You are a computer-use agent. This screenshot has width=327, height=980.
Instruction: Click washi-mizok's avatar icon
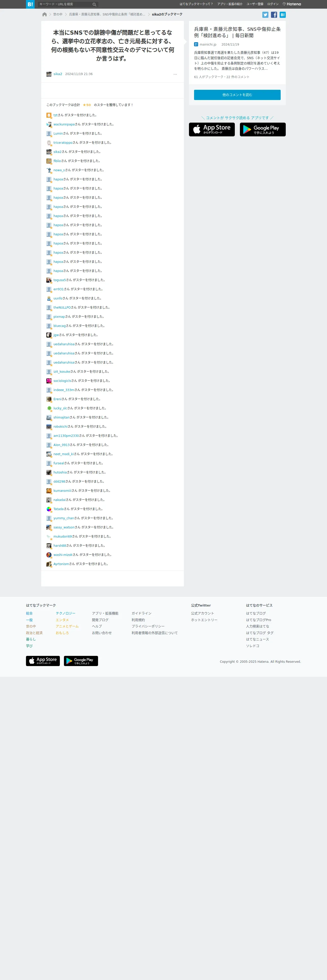(x=49, y=555)
